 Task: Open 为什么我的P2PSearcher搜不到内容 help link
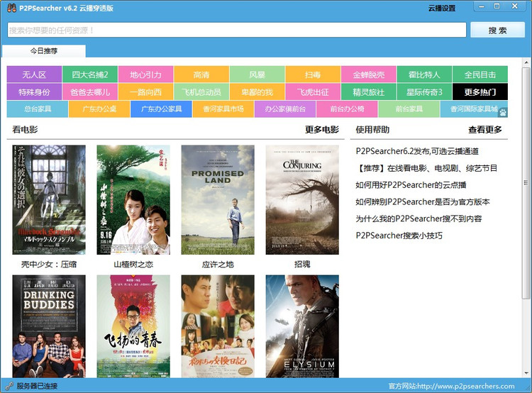(419, 218)
